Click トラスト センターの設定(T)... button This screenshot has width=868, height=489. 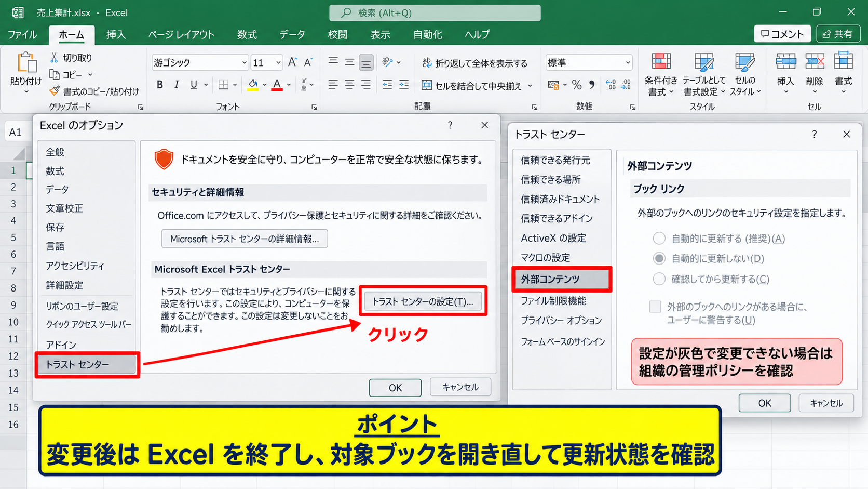coord(423,301)
